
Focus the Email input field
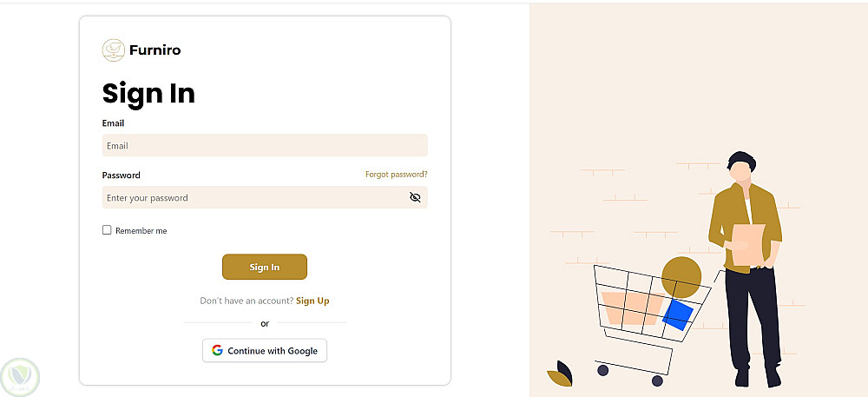[x=265, y=145]
